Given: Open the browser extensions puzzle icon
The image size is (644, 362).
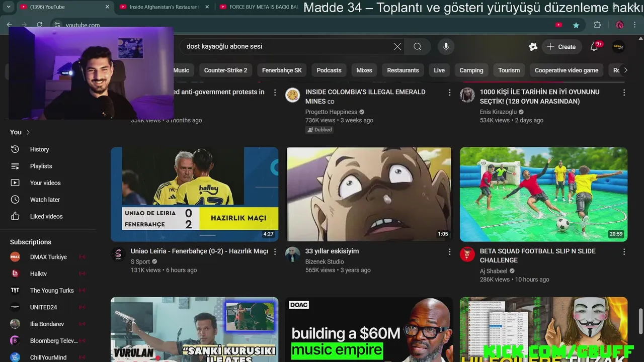Looking at the screenshot, I should tap(597, 25).
